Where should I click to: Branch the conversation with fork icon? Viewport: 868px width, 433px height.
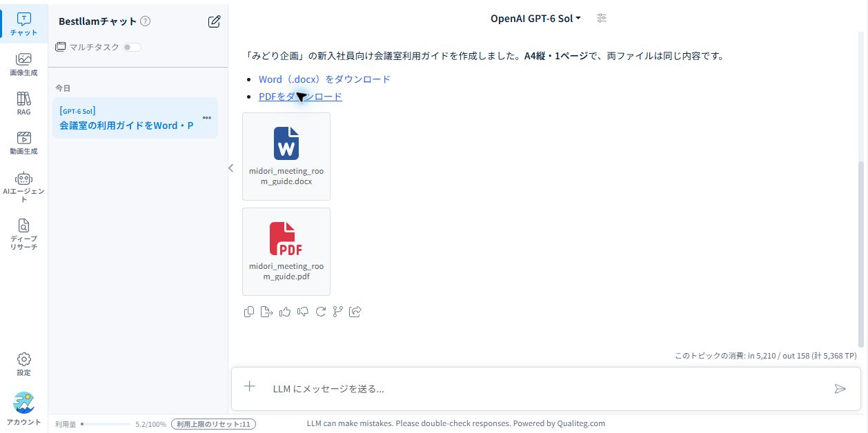point(337,312)
